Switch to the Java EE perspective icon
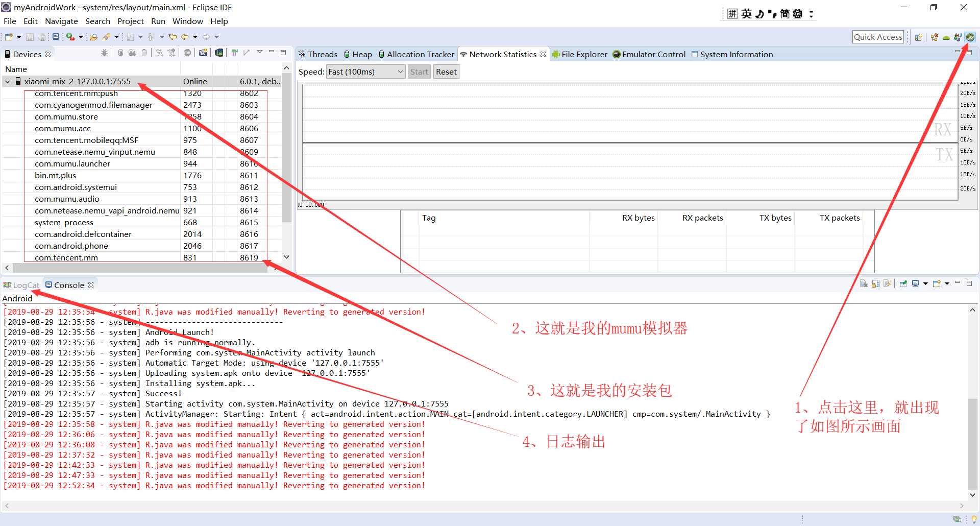The image size is (980, 526). (935, 37)
